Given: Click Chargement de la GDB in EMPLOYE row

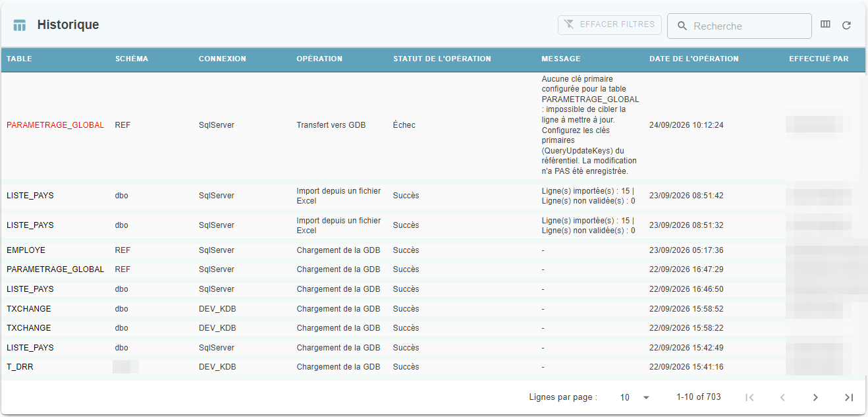Looking at the screenshot, I should pyautogui.click(x=339, y=250).
